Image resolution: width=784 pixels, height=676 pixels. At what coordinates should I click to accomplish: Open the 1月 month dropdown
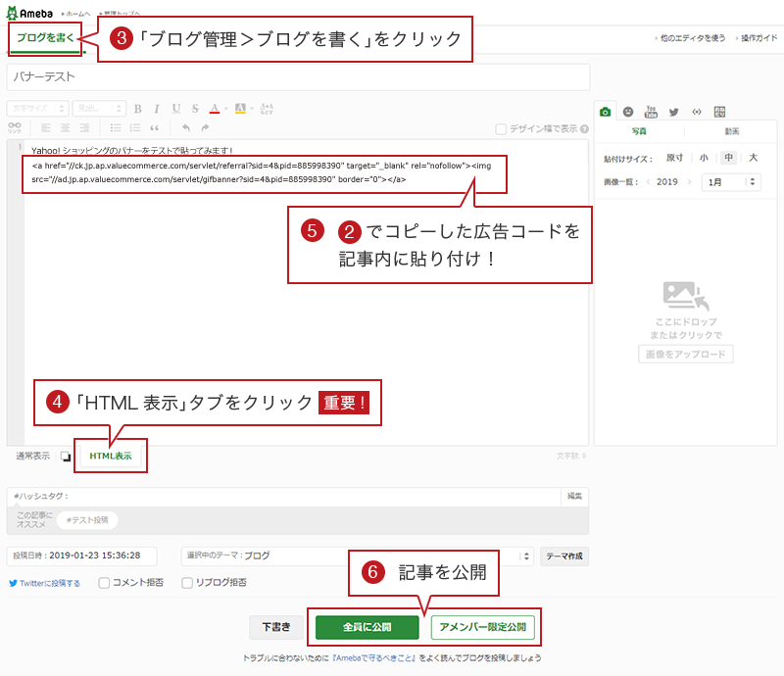pos(731,182)
